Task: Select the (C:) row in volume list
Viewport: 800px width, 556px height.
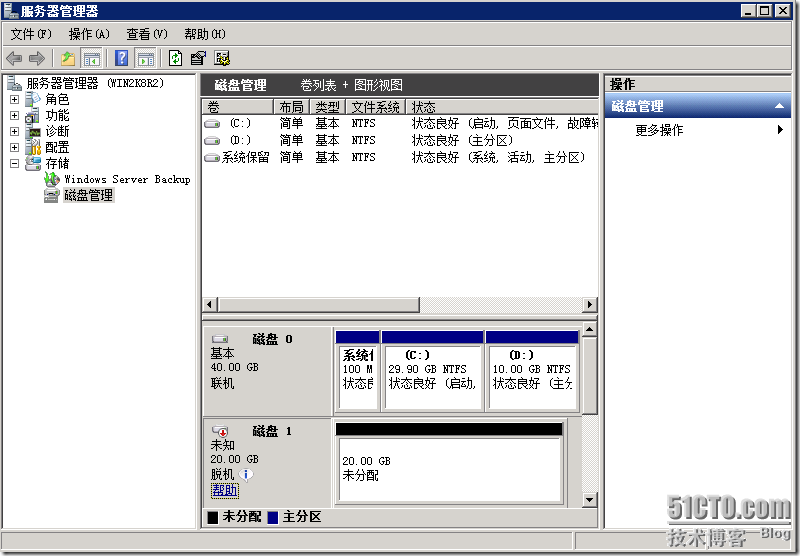Action: point(400,123)
